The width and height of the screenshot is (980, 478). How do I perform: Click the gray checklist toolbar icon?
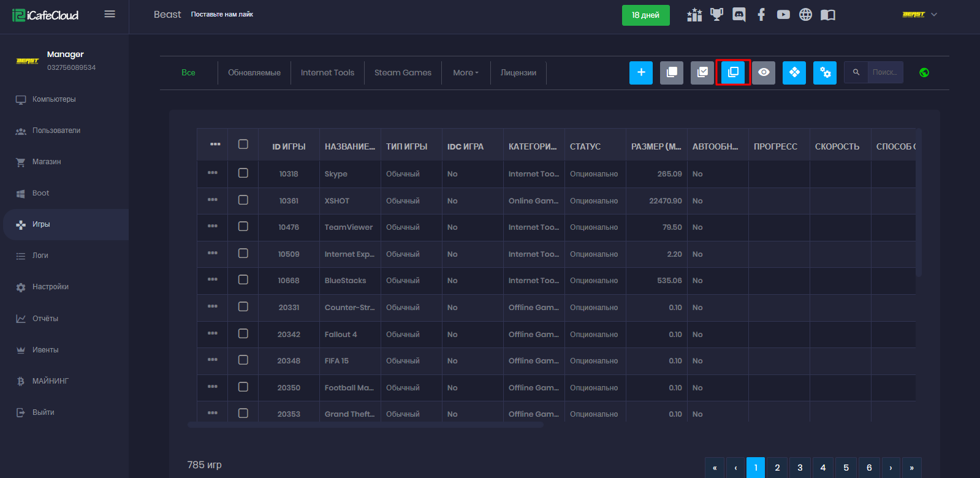coord(702,72)
